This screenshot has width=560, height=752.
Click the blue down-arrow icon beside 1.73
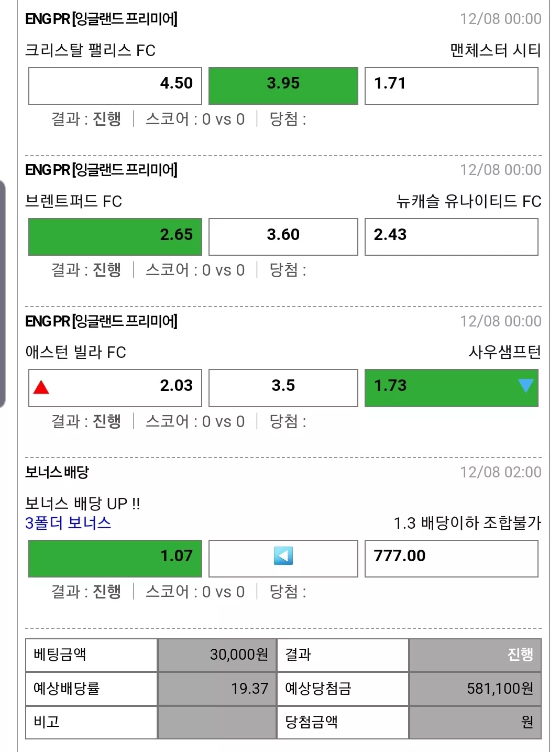[x=525, y=386]
